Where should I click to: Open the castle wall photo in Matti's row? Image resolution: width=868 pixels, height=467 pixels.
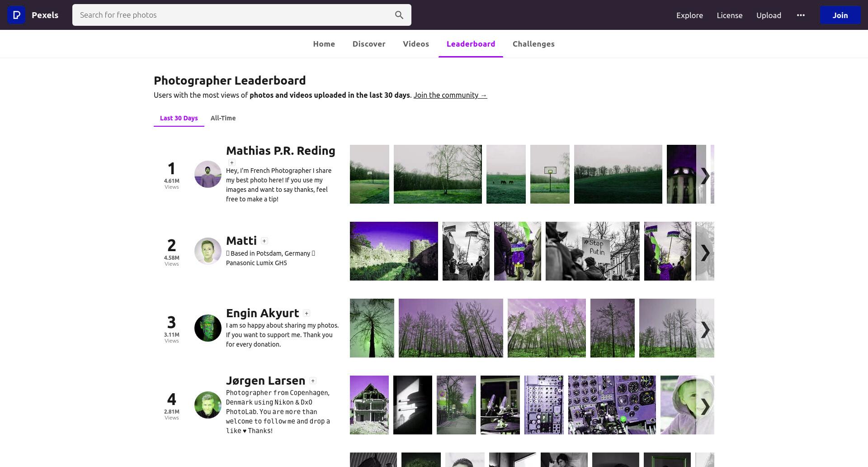(394, 251)
